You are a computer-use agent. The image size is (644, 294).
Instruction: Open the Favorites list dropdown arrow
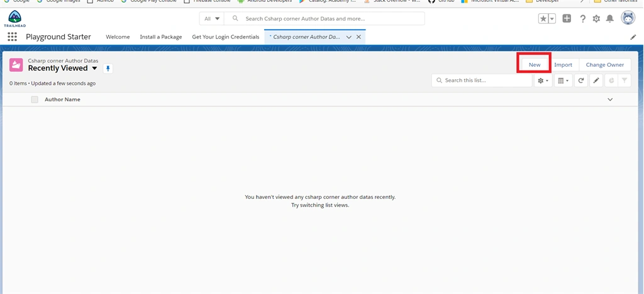(552, 18)
